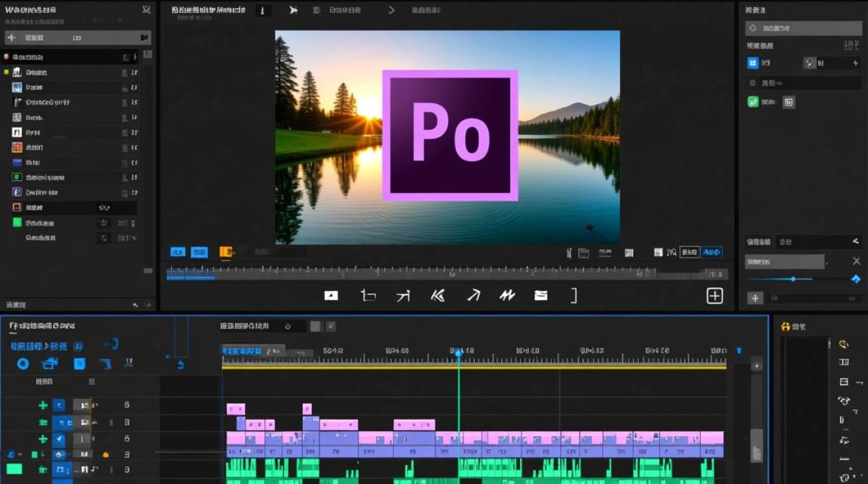Click the up chevron in the left panel's bottom bar
The height and width of the screenshot is (484, 868).
[x=135, y=305]
